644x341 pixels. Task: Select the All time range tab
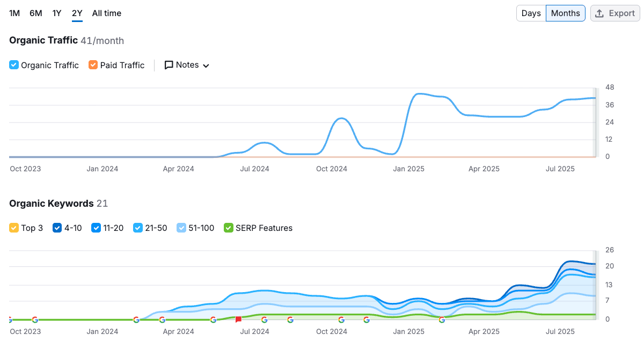coord(106,13)
